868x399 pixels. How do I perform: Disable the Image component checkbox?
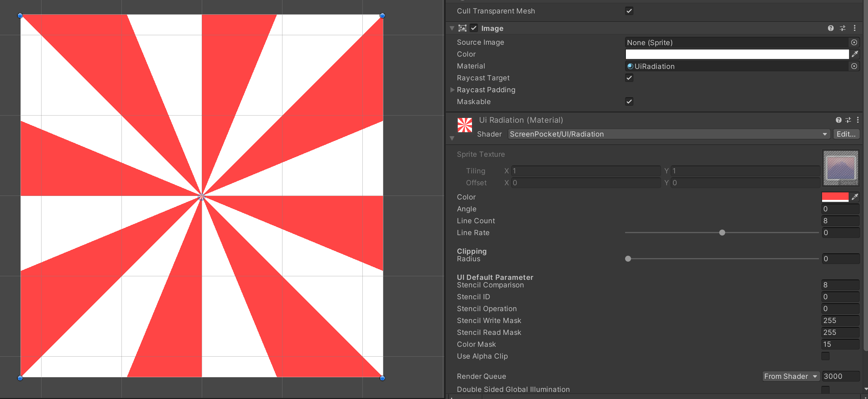pos(474,28)
